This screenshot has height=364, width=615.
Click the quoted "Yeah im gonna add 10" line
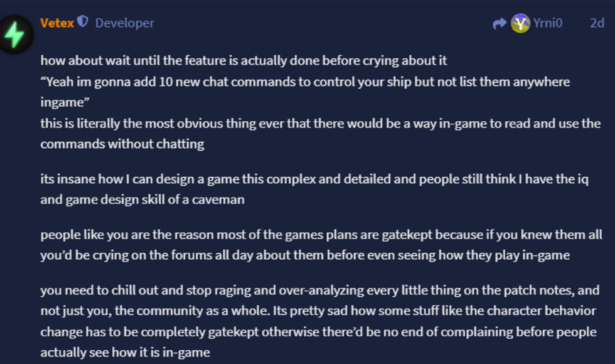305,82
